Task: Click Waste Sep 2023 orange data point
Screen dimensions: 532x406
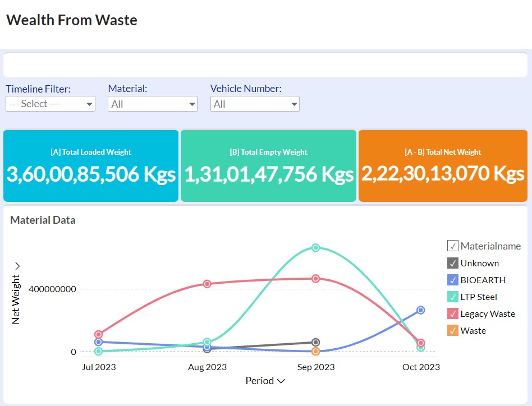Action: pyautogui.click(x=315, y=351)
